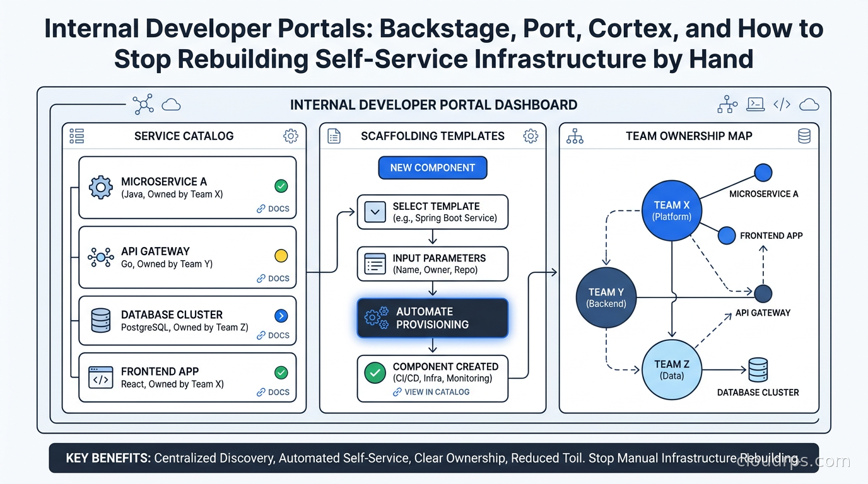Click Internal Developer Portal Dashboard heading

(434, 105)
